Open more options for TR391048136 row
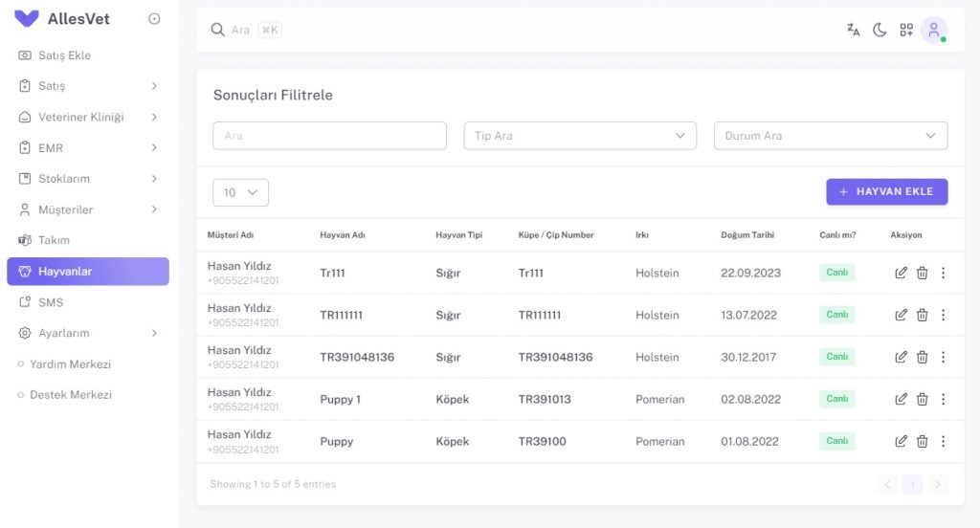The width and height of the screenshot is (980, 528). coord(943,357)
